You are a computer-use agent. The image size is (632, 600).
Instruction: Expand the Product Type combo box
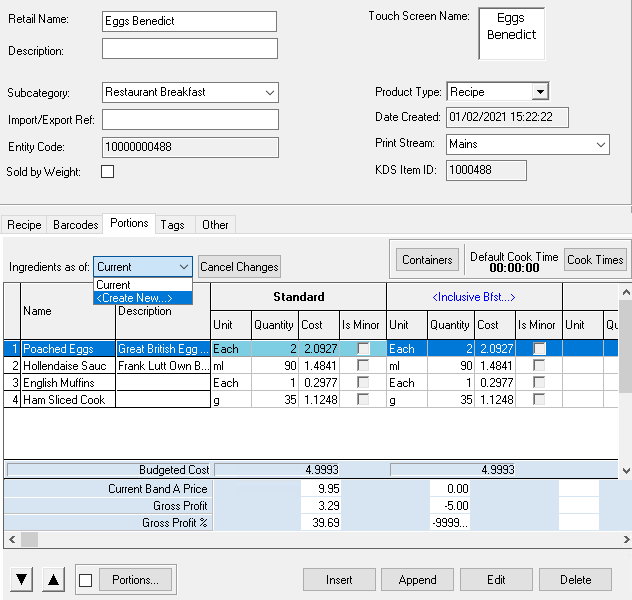click(540, 92)
